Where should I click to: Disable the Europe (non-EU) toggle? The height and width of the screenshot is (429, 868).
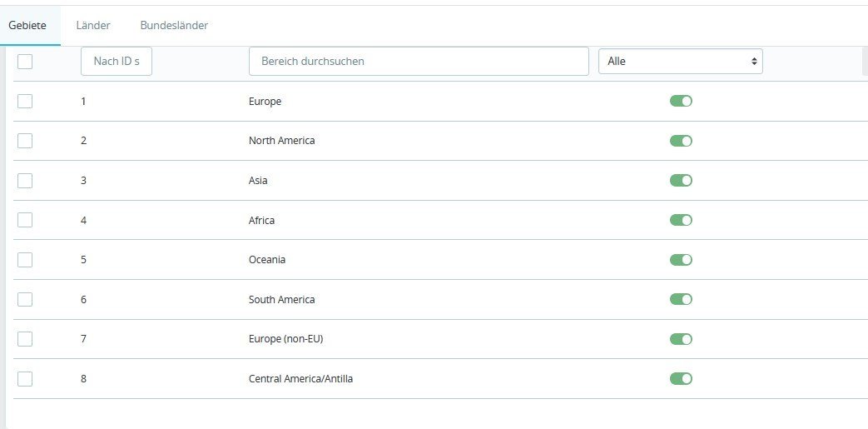[681, 339]
